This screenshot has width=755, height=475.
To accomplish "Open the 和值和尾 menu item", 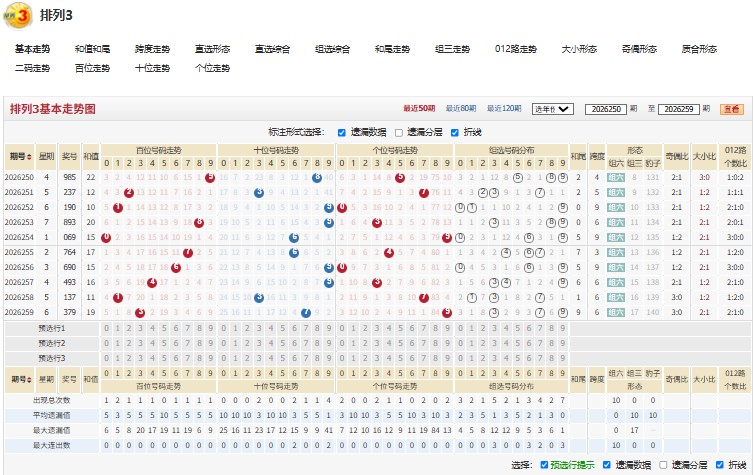I will [x=92, y=49].
